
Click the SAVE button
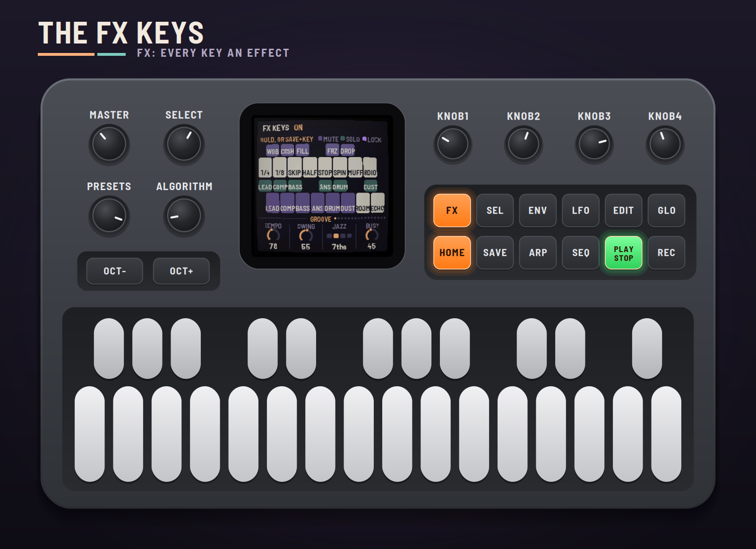click(495, 253)
